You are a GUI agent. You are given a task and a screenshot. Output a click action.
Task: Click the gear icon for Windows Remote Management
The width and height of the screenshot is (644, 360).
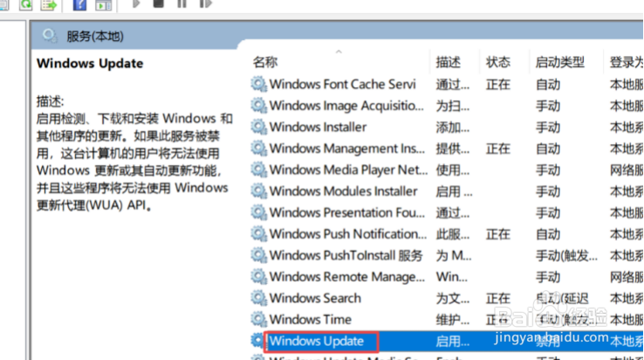259,276
